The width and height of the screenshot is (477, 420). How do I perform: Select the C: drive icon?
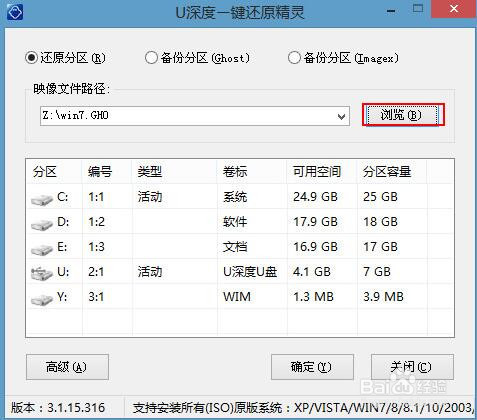(x=42, y=200)
